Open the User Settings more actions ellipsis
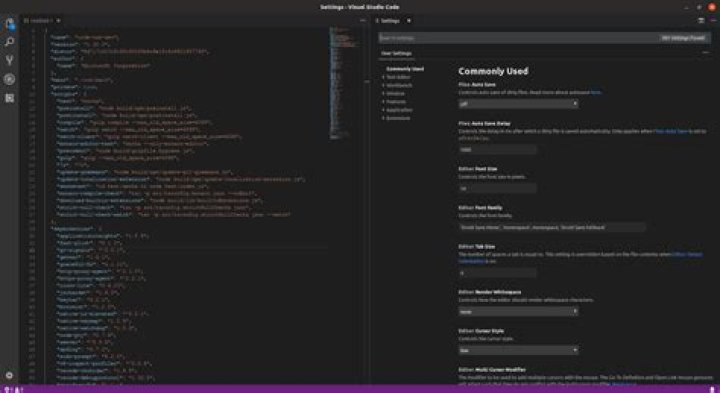 (x=706, y=53)
